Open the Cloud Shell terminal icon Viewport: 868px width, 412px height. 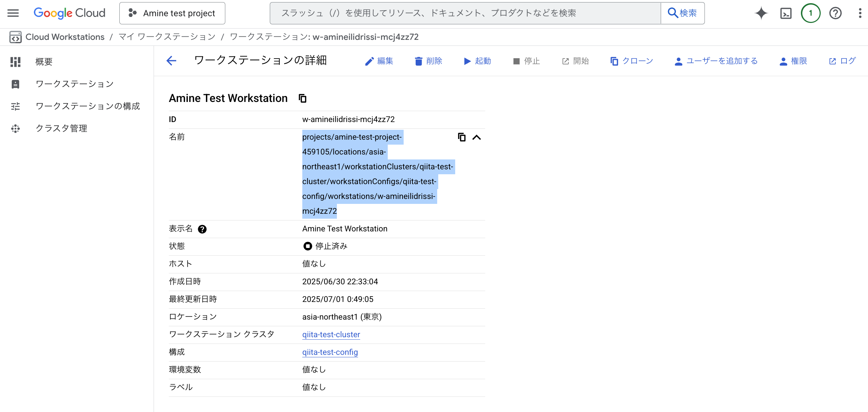click(x=785, y=13)
